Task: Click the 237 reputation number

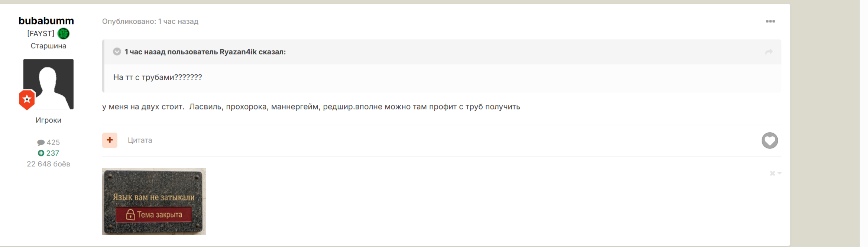Action: point(53,153)
